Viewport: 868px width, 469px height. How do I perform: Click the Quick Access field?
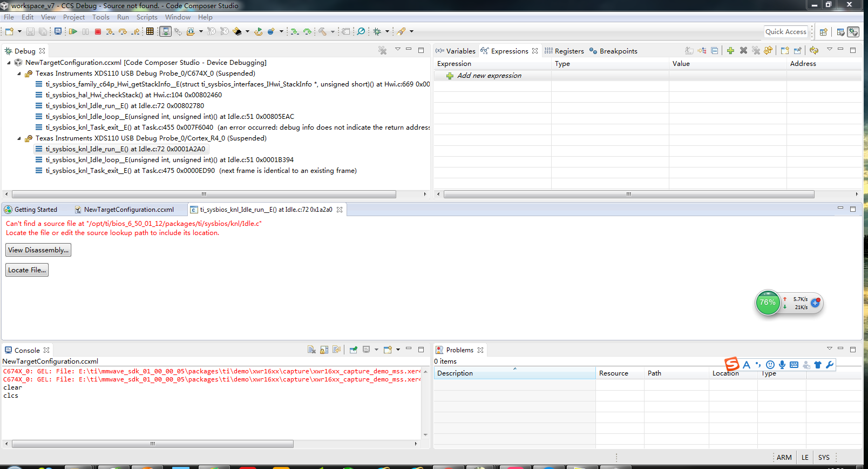pyautogui.click(x=786, y=32)
